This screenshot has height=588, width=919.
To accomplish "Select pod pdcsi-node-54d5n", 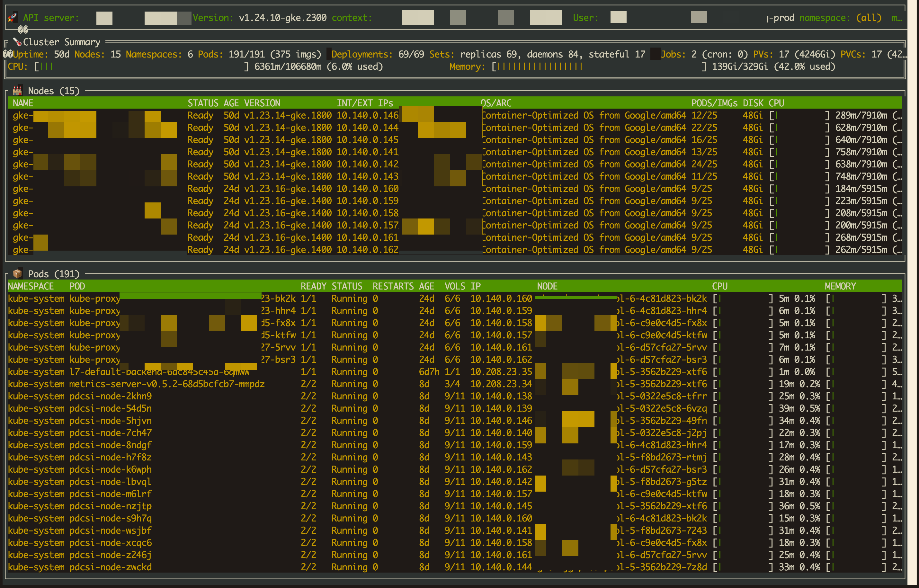I will (110, 408).
